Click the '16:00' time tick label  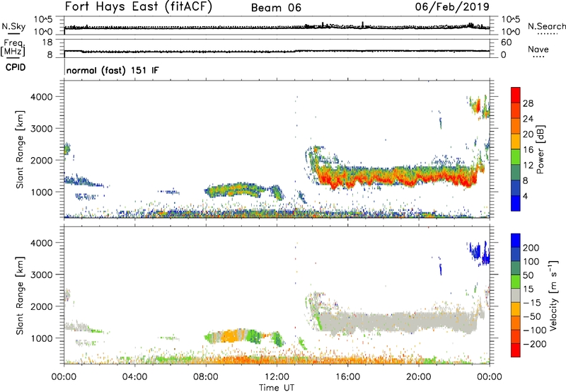pyautogui.click(x=347, y=377)
